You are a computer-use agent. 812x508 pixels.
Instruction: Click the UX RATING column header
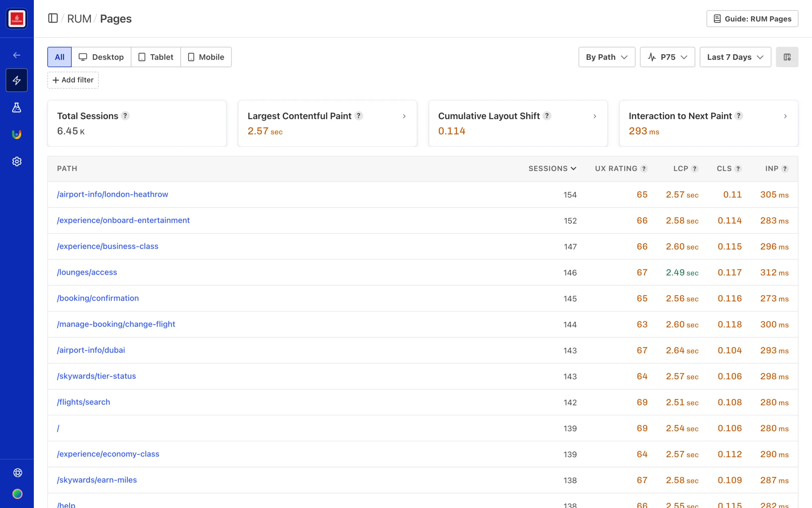pos(616,169)
